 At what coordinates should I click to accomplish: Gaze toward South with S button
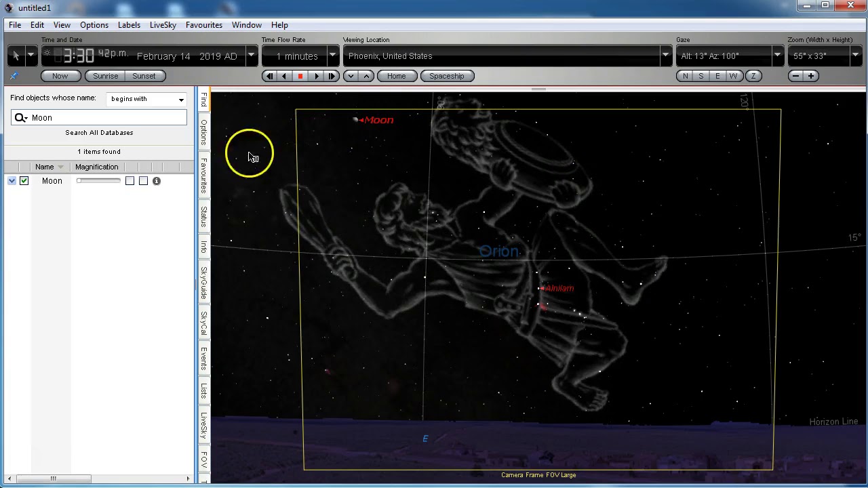click(701, 76)
